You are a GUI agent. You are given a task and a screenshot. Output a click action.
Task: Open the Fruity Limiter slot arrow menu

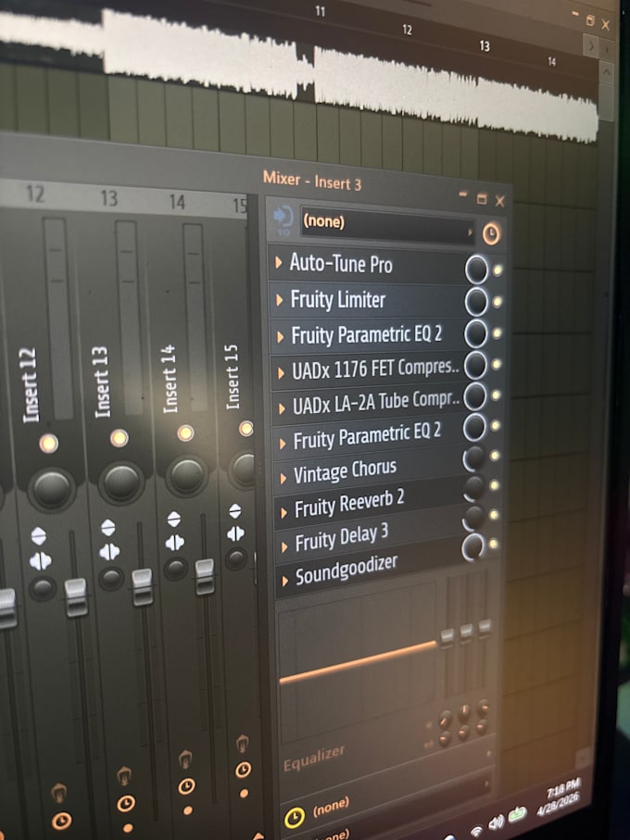coord(279,300)
